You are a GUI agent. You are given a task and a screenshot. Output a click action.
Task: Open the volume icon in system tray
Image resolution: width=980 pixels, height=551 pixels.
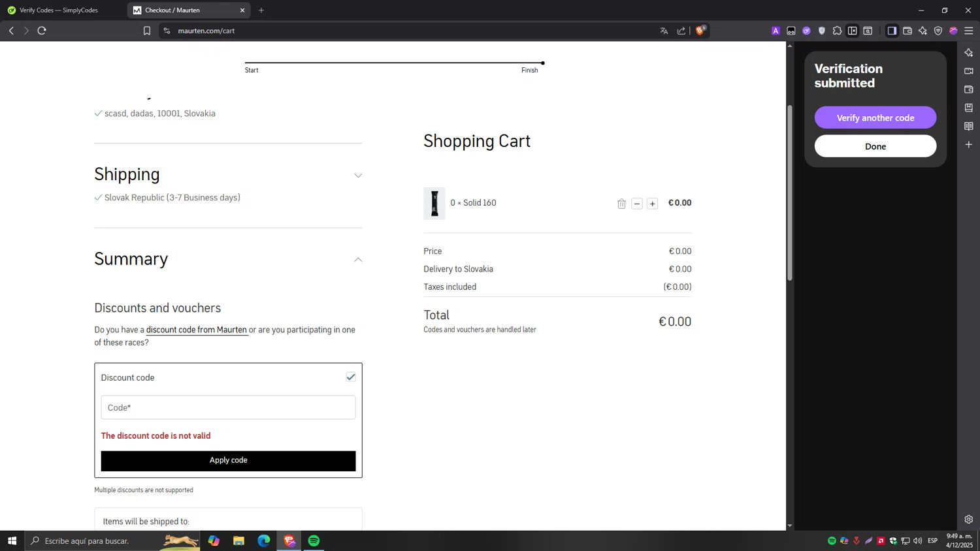click(x=918, y=541)
